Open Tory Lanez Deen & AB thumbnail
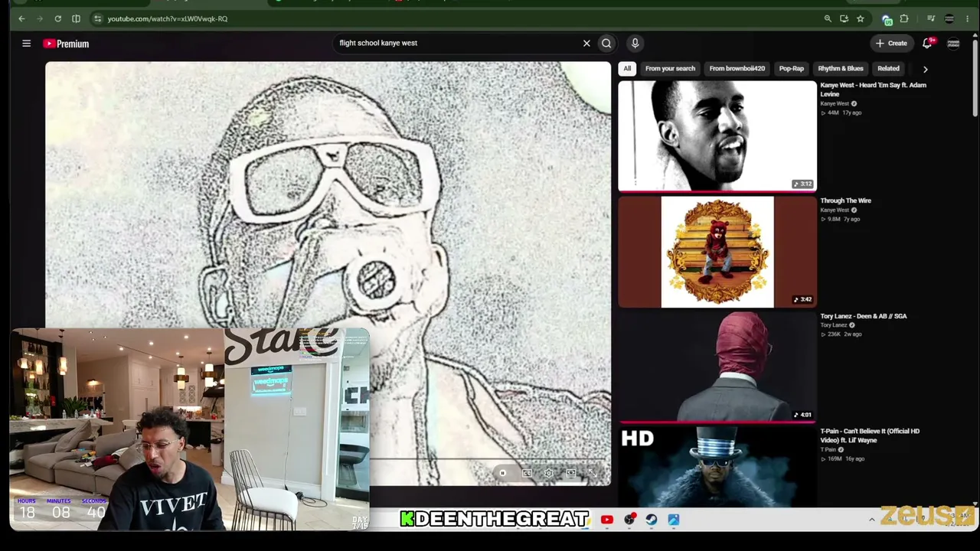The width and height of the screenshot is (980, 551). [717, 367]
